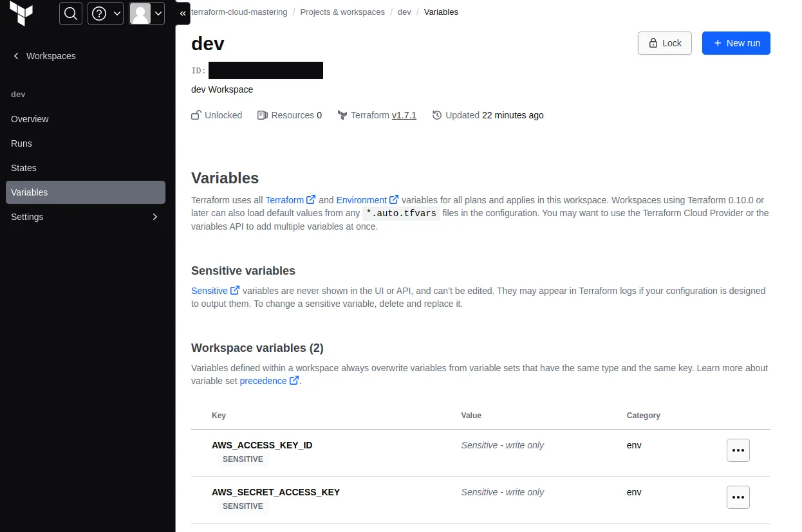Open search using the magnifier icon
802x532 pixels.
click(x=70, y=13)
